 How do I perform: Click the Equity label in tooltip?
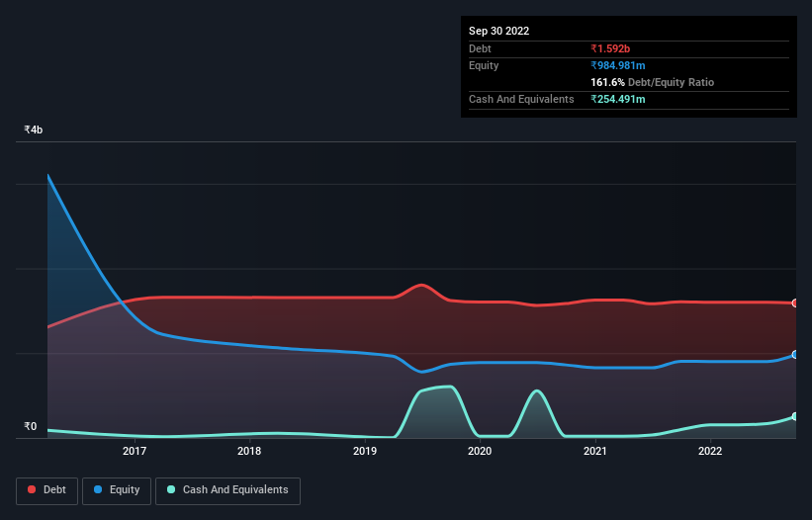[484, 65]
